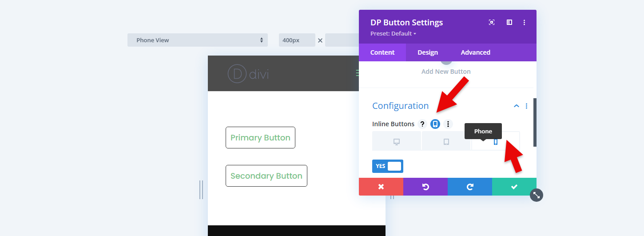Turn off the Inline Buttons YES toggle
The height and width of the screenshot is (236, 644).
[x=388, y=166]
